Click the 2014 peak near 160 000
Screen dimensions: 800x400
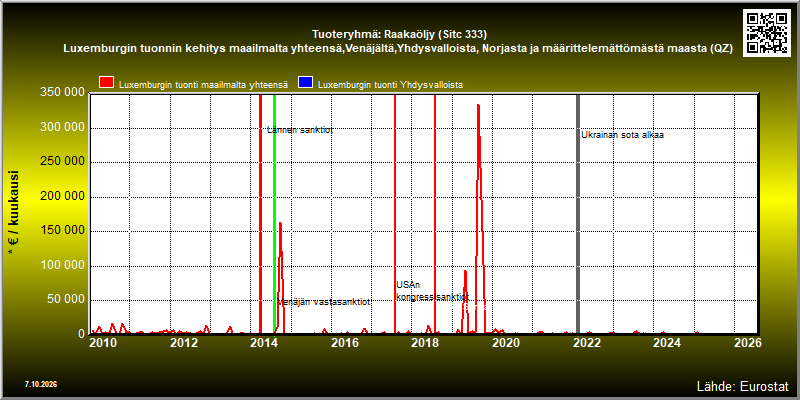(x=280, y=224)
